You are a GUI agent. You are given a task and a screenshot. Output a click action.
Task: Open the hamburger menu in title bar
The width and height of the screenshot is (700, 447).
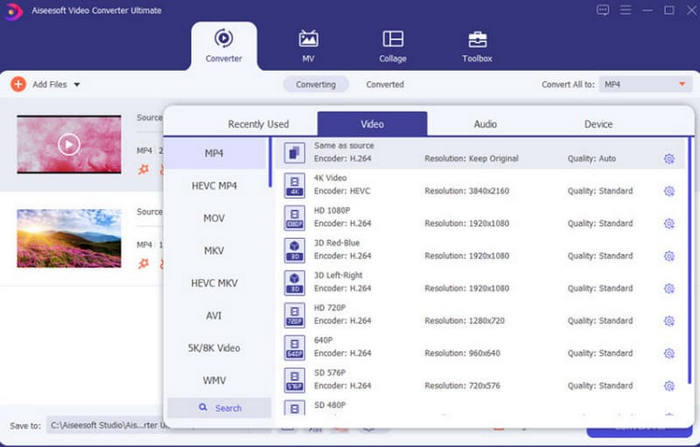click(625, 10)
